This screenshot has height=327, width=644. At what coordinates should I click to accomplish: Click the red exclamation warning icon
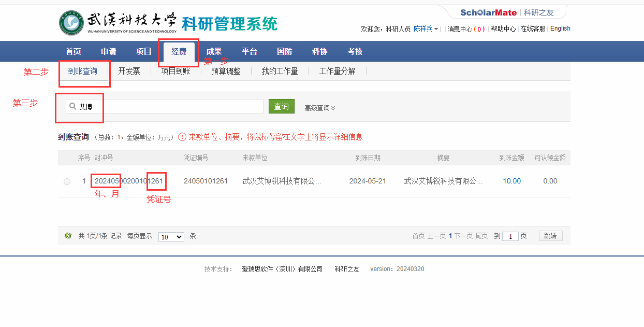(x=182, y=137)
